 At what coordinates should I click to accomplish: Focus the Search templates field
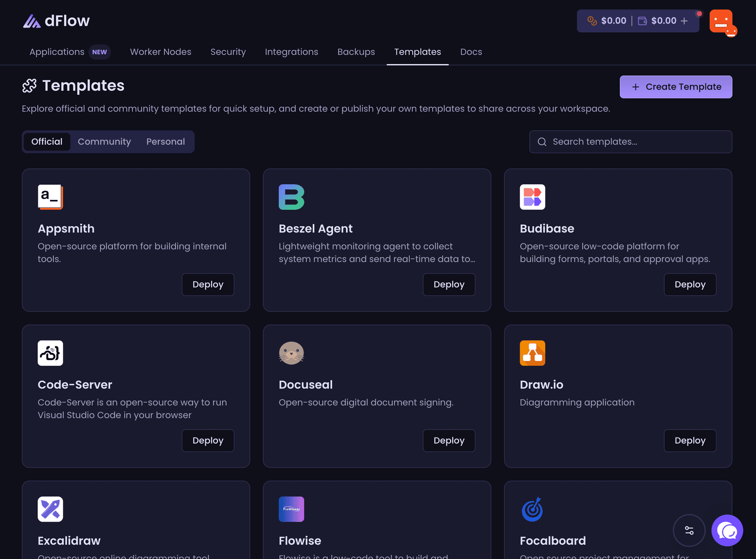(631, 142)
